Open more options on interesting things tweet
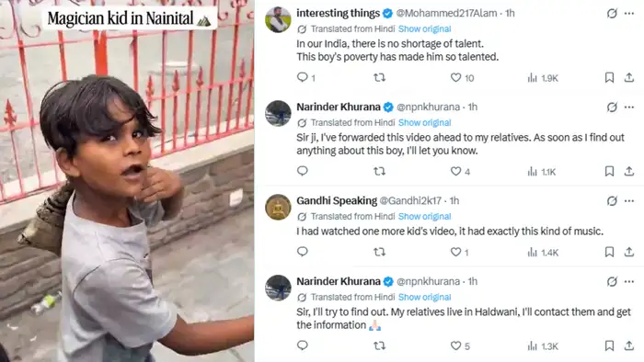 click(628, 14)
